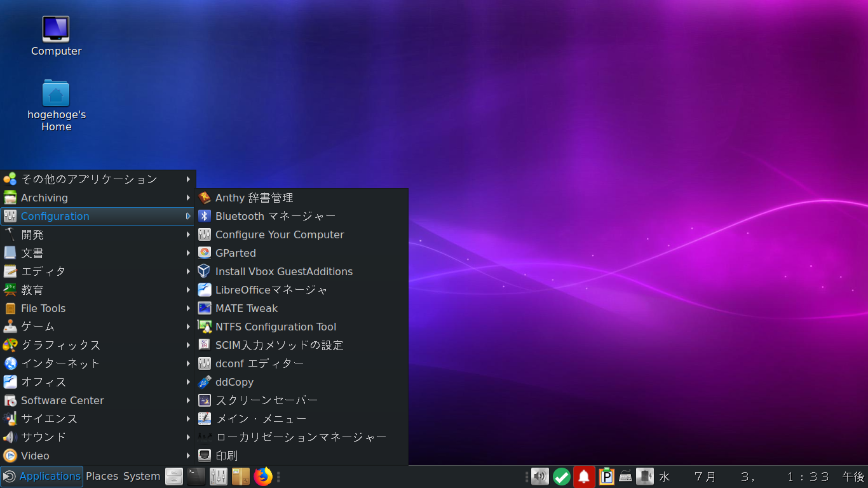Choose MATE Tweak in the menu
The width and height of the screenshot is (868, 488).
click(247, 308)
